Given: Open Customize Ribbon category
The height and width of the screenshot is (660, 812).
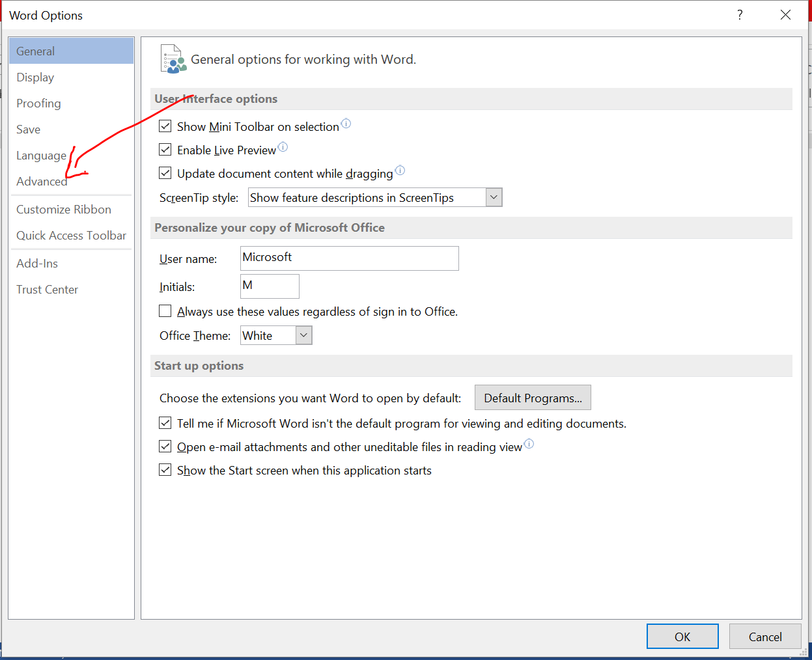Looking at the screenshot, I should 71,209.
